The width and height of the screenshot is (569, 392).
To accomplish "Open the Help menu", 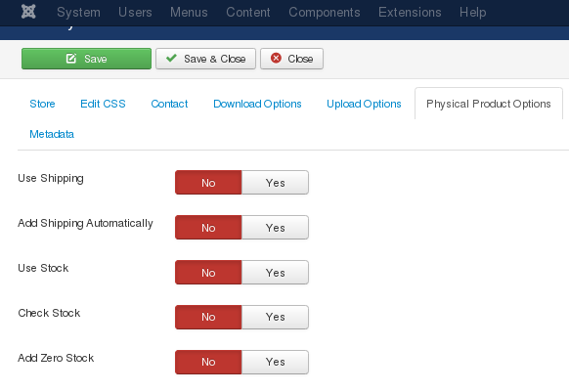I will tap(472, 13).
